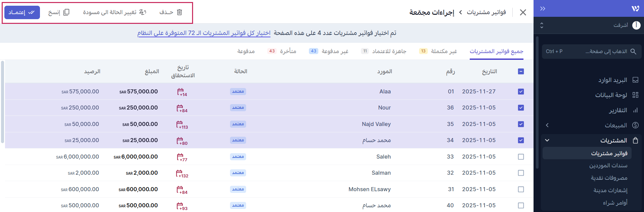The width and height of the screenshot is (644, 212).
Task: Toggle the select-all checkbox in table header
Action: 521,71
